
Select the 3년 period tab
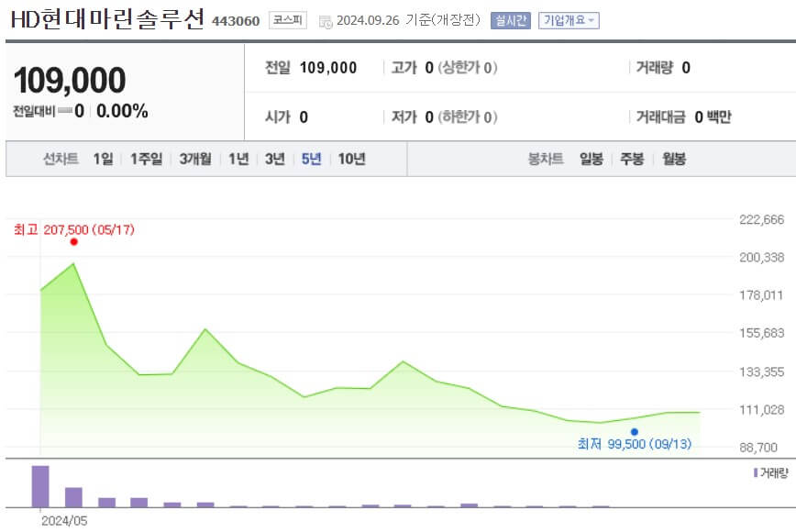(x=271, y=158)
